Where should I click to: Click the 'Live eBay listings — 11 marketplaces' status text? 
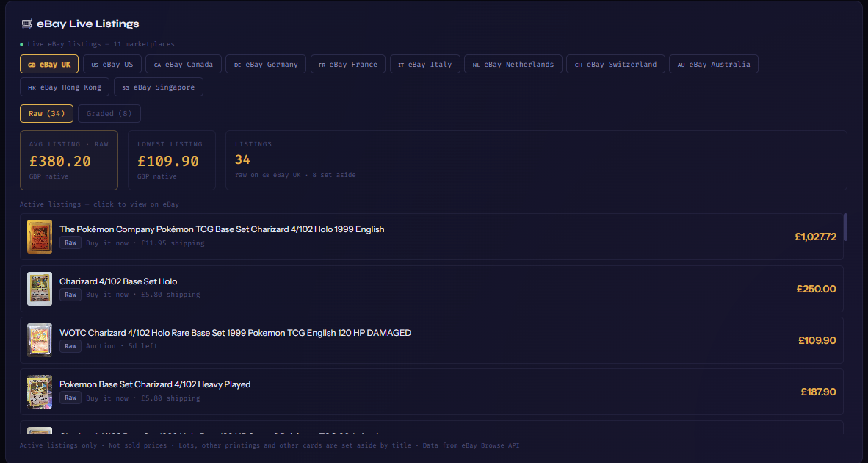(101, 44)
